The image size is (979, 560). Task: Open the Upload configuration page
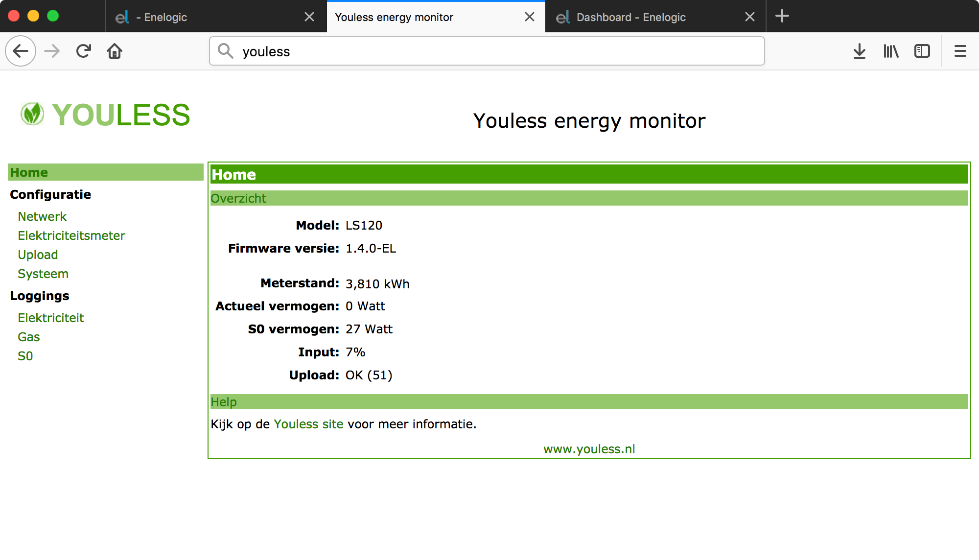[x=38, y=255]
